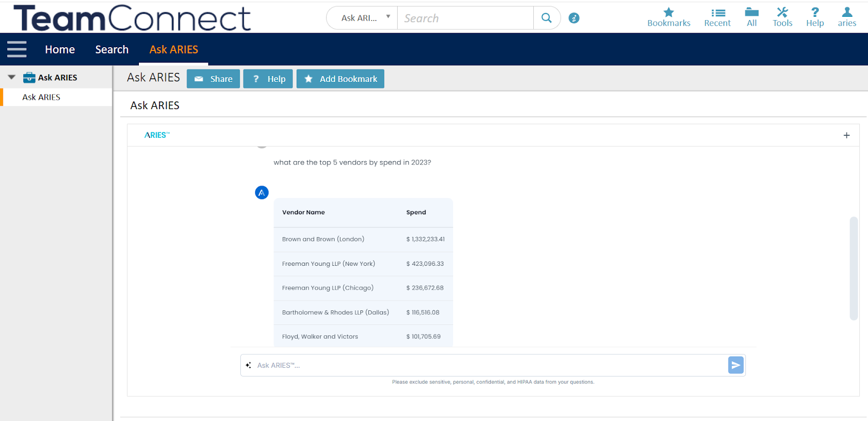868x421 pixels.
Task: Click the blue ARIES avatar icon
Action: pos(262,193)
